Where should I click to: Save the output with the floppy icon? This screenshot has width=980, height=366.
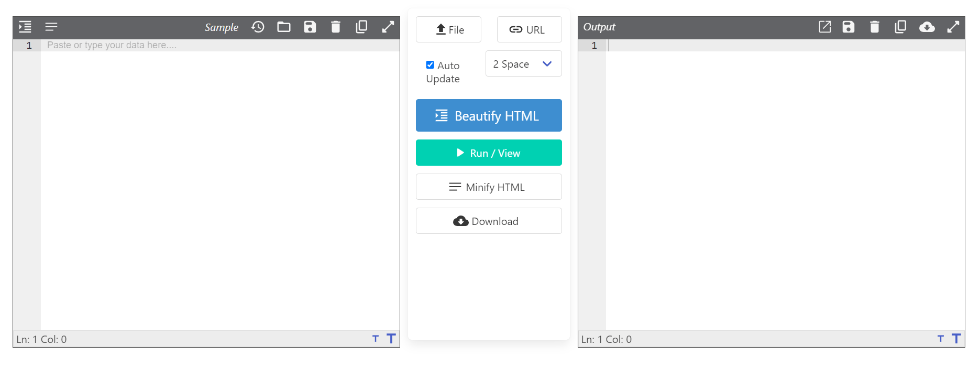849,27
